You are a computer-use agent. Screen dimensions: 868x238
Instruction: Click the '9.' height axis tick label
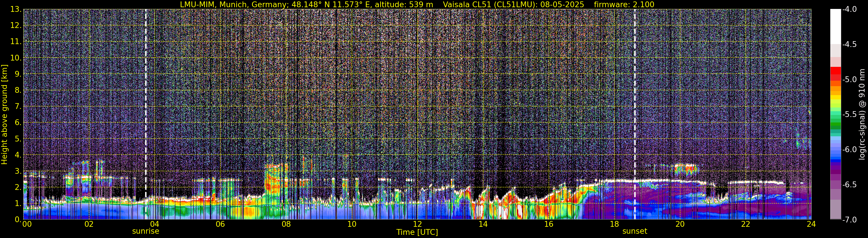click(18, 74)
